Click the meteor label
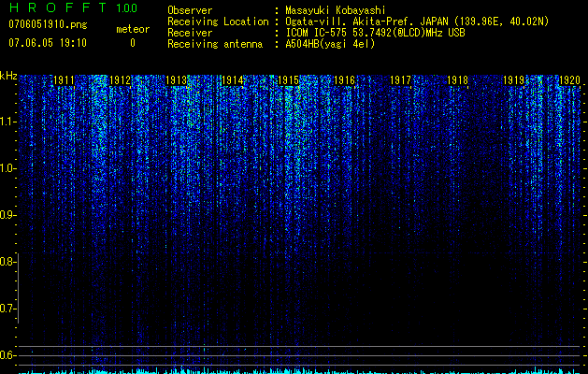Viewport: 588px width, 374px height. (x=133, y=29)
